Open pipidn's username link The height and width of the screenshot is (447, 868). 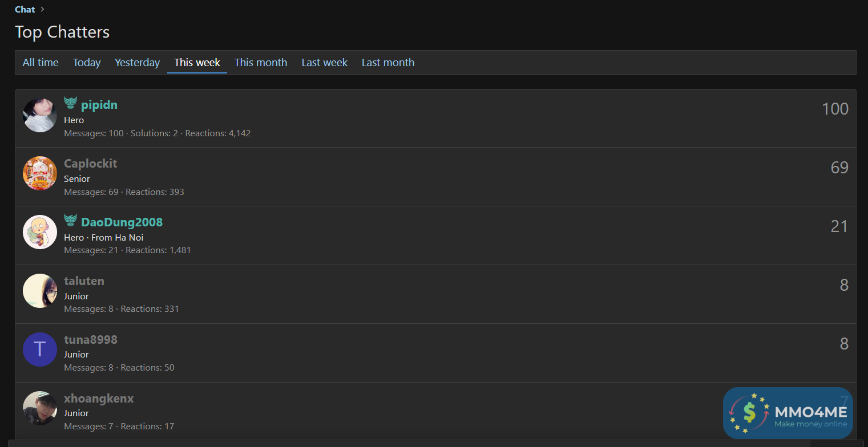pyautogui.click(x=99, y=105)
